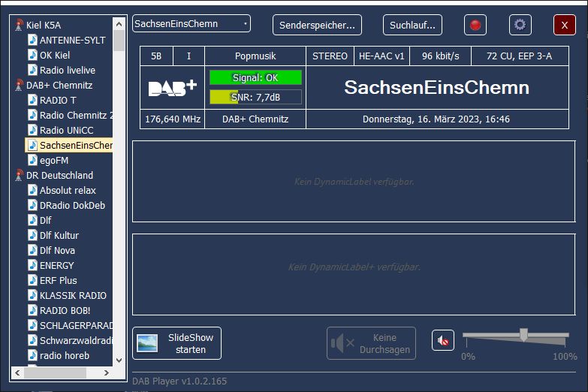Select Dlf Kultur in the station list
The height and width of the screenshot is (392, 588).
(x=59, y=235)
